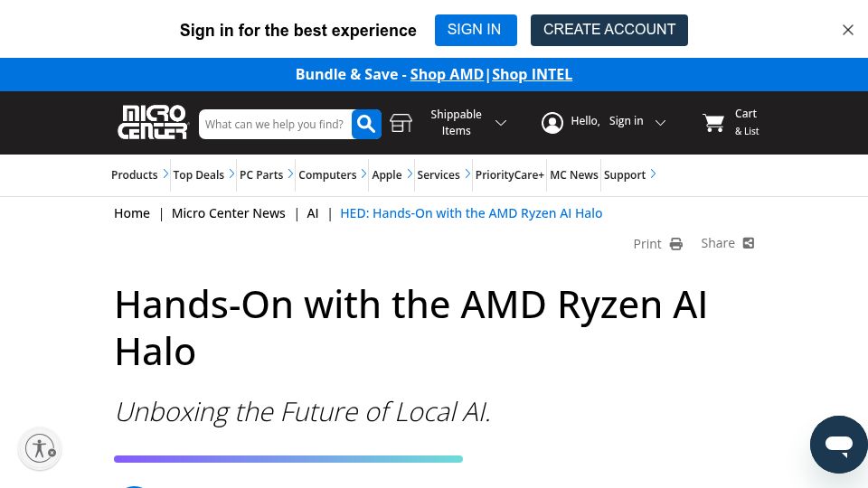This screenshot has height=488, width=868.
Task: Open the Services menu
Action: point(438,174)
